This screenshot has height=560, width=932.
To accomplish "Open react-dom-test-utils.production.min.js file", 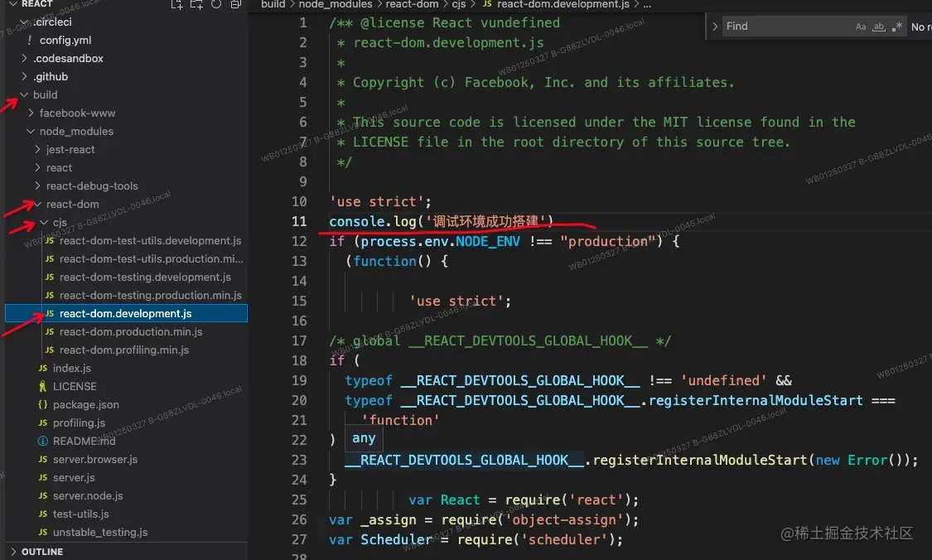I will click(x=151, y=259).
